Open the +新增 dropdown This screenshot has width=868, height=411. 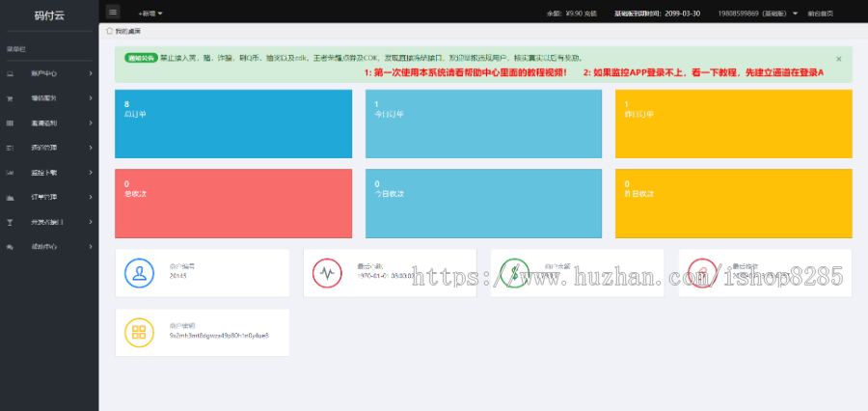click(x=150, y=14)
